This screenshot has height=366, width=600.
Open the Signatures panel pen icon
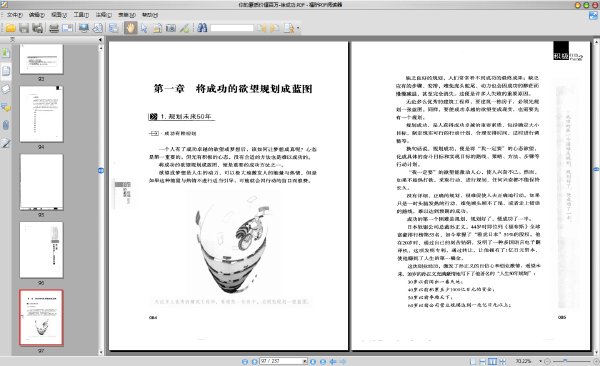pyautogui.click(x=6, y=143)
